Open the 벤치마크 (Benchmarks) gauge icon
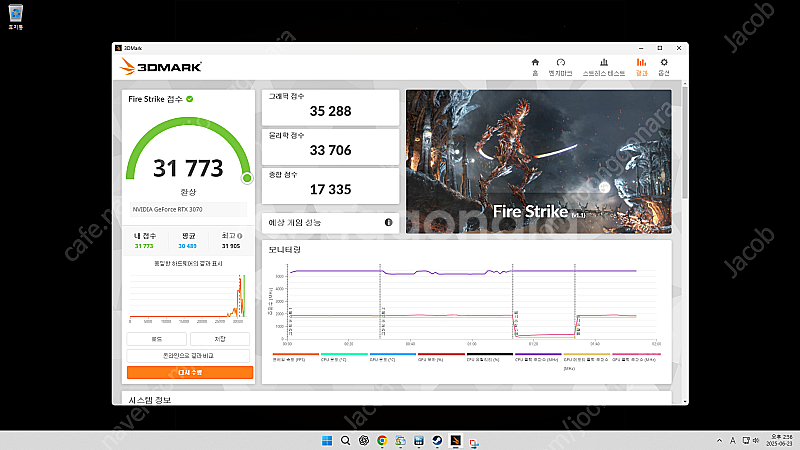The image size is (800, 450). (x=563, y=65)
